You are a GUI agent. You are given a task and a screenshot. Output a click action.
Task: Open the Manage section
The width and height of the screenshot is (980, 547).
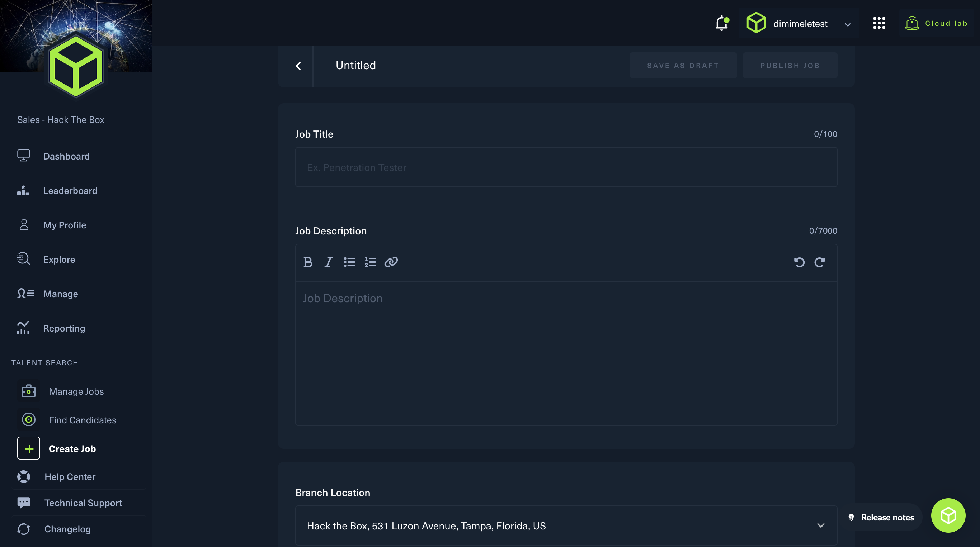pos(61,294)
